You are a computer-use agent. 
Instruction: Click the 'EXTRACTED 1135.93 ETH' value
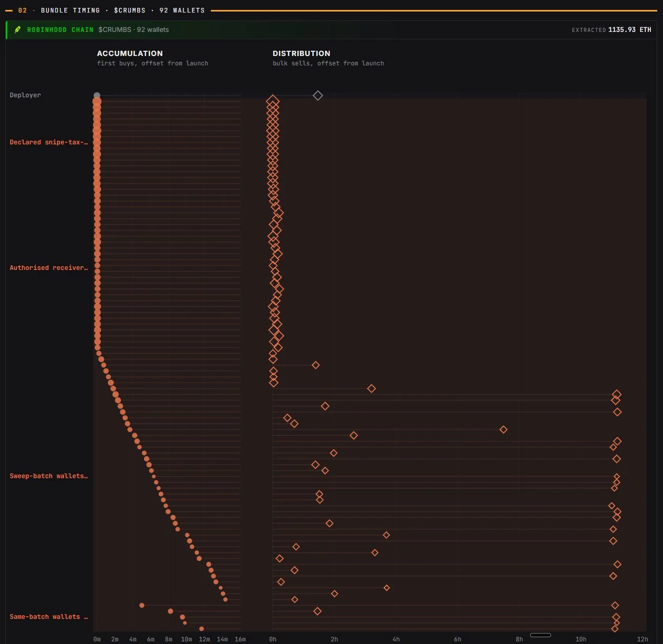tap(612, 30)
